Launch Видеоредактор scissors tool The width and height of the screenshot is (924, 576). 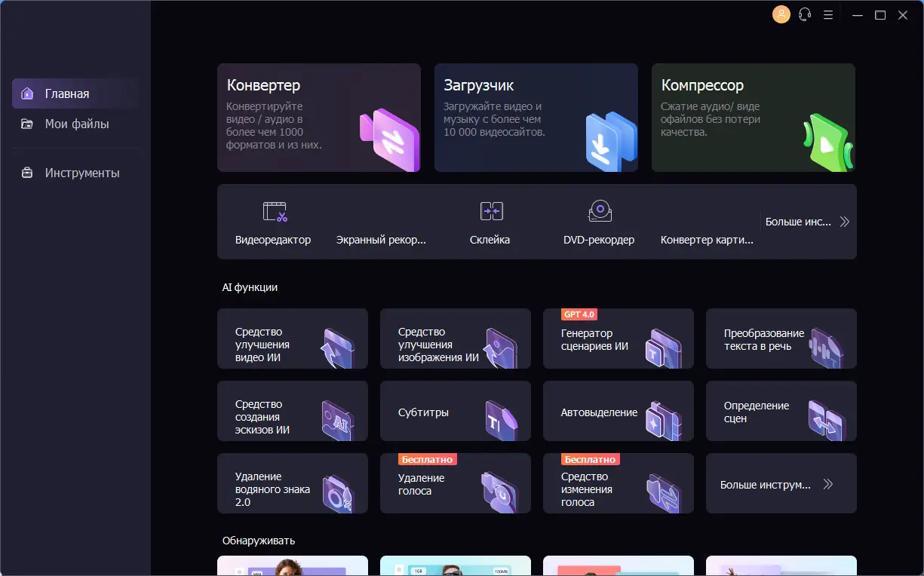(273, 222)
